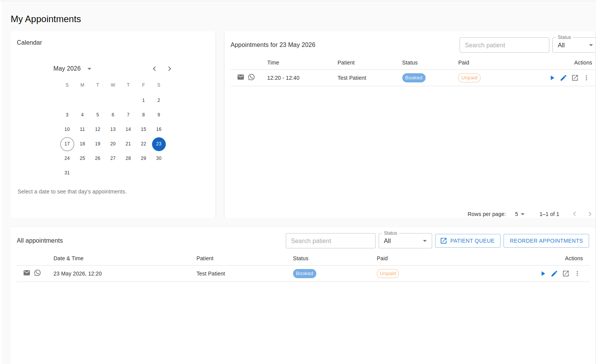
Task: Select 6 in the calendar
Action: 113,115
